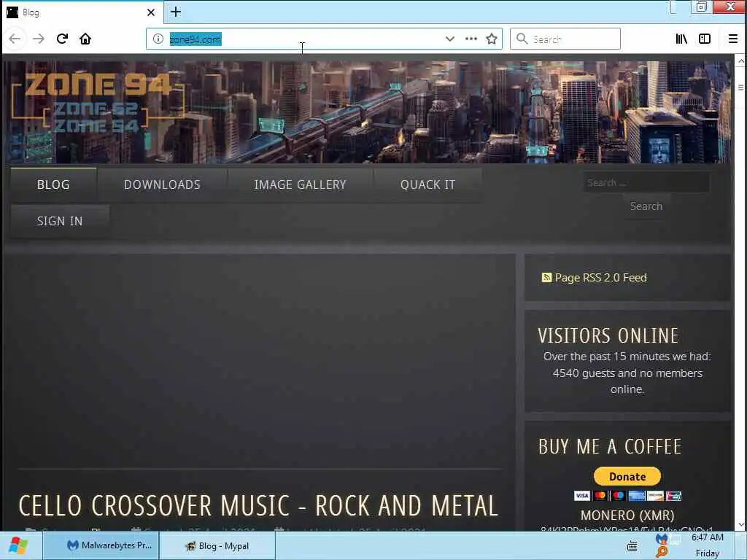Open page actions three-dot menu

click(471, 39)
